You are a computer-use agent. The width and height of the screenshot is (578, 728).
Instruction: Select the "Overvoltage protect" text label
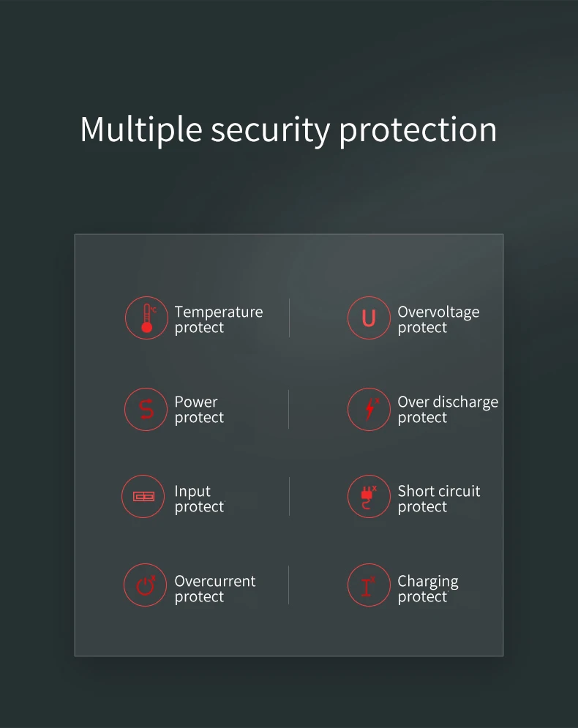coord(438,320)
